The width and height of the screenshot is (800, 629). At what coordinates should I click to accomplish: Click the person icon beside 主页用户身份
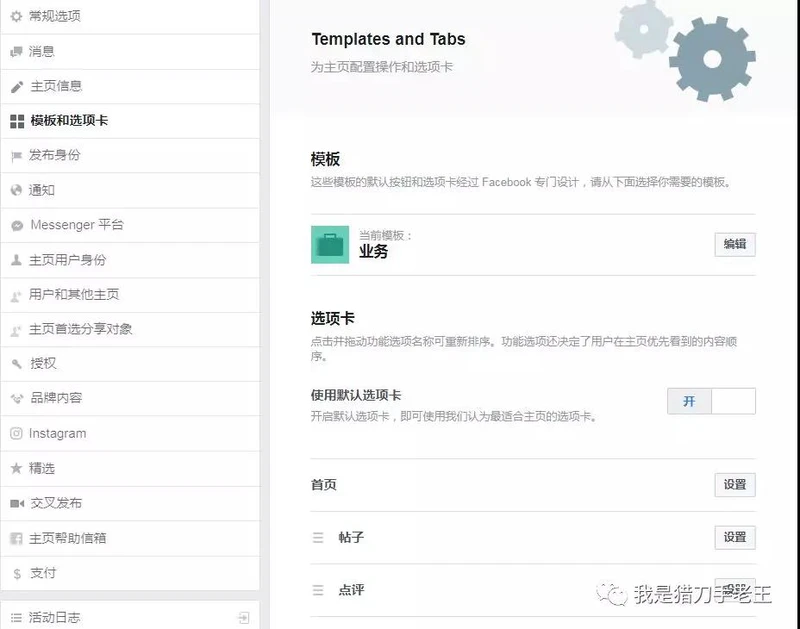[x=16, y=260]
